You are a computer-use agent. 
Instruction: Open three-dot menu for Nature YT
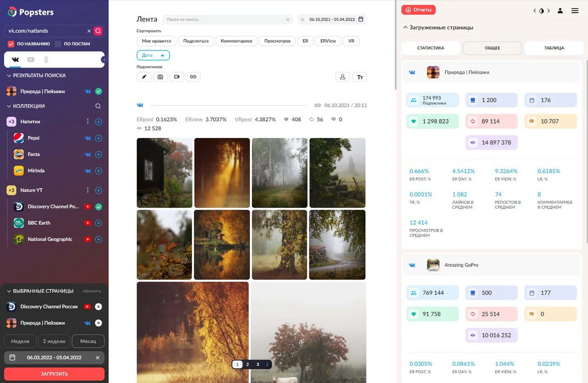pyautogui.click(x=88, y=190)
